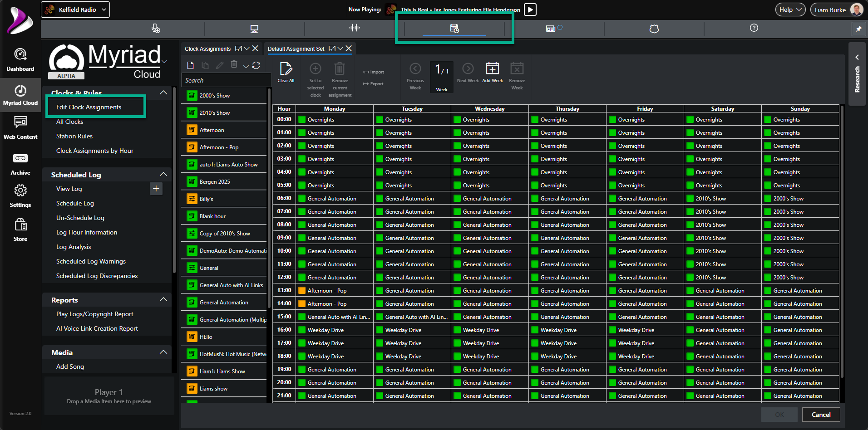Select Edit Clock Assignments menu item
The height and width of the screenshot is (430, 868).
[x=89, y=107]
